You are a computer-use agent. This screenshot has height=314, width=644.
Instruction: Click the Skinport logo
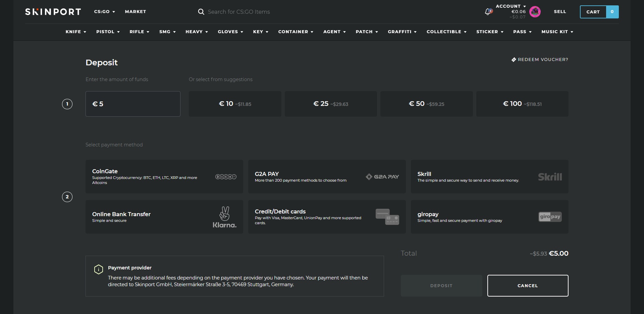click(53, 12)
